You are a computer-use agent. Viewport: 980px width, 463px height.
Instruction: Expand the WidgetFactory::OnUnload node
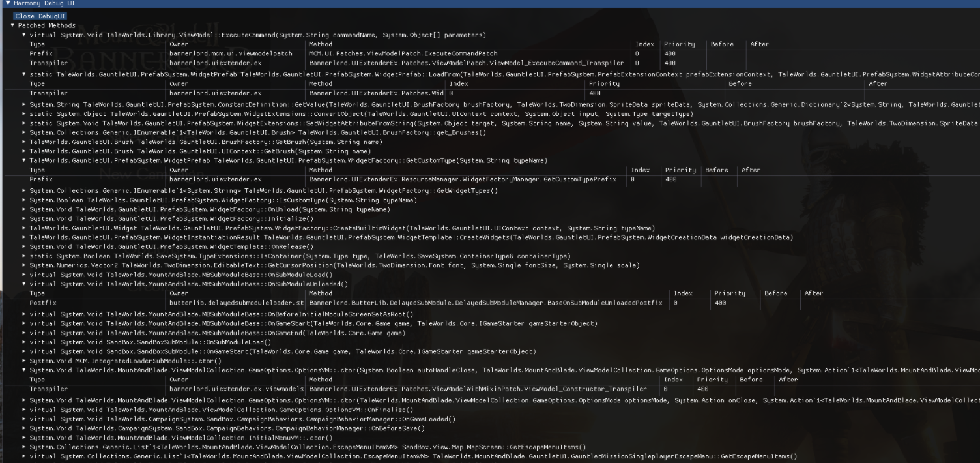[24, 209]
